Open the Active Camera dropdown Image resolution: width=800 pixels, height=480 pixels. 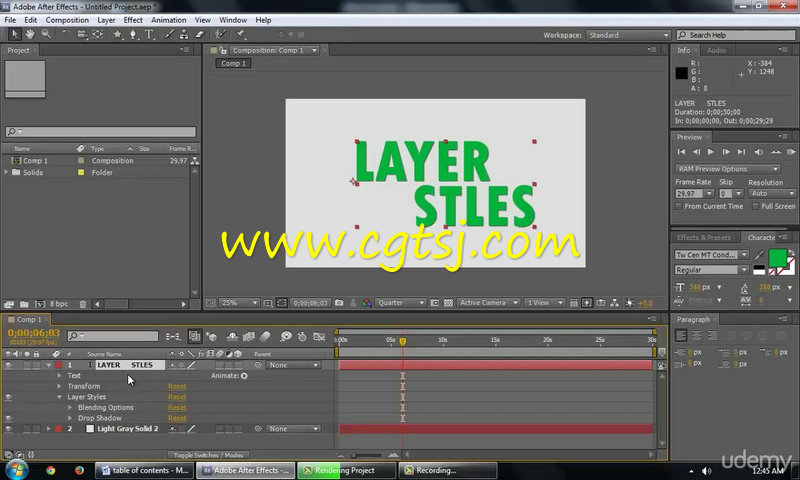(x=488, y=302)
